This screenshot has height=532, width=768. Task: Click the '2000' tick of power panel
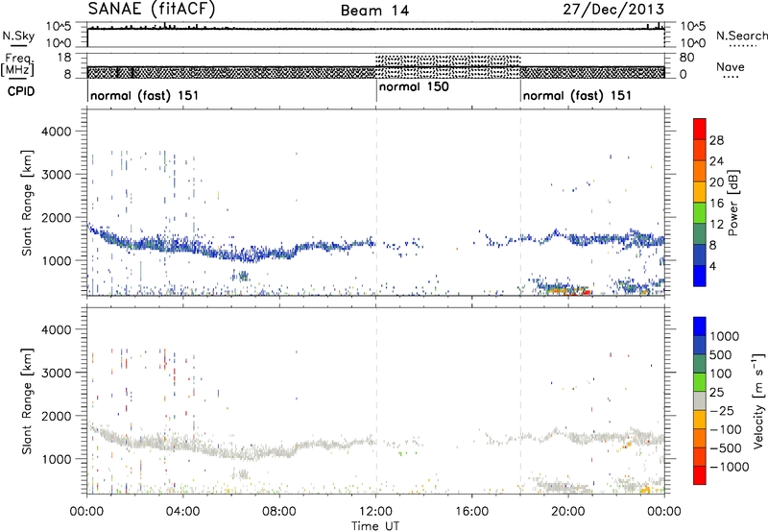click(57, 217)
